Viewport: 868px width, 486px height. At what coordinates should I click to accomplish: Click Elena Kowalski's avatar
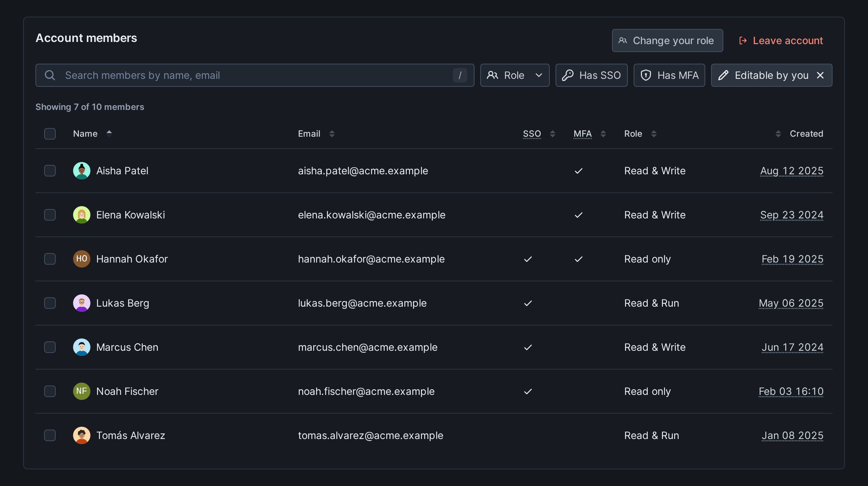82,215
